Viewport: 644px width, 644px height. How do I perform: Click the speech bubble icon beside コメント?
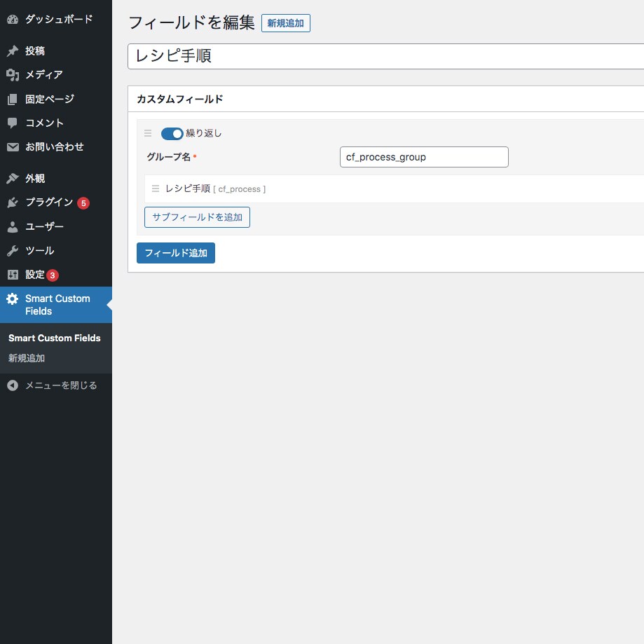point(13,123)
